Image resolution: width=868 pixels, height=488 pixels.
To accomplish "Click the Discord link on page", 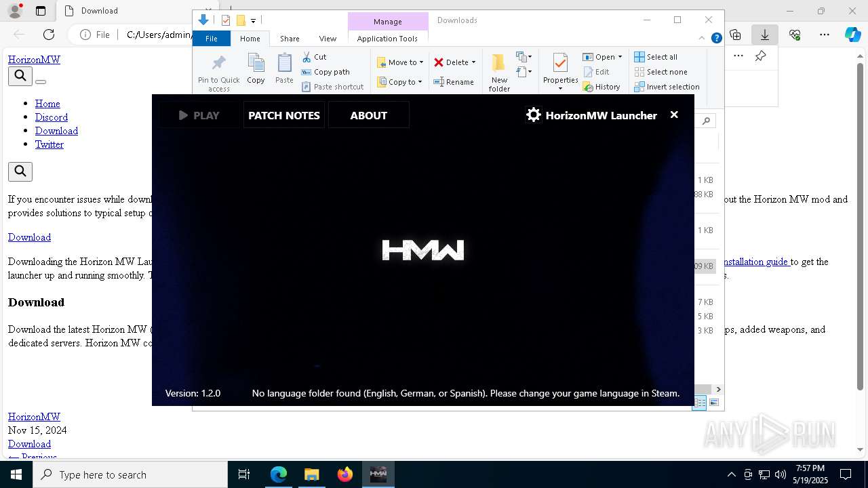I will pyautogui.click(x=52, y=117).
